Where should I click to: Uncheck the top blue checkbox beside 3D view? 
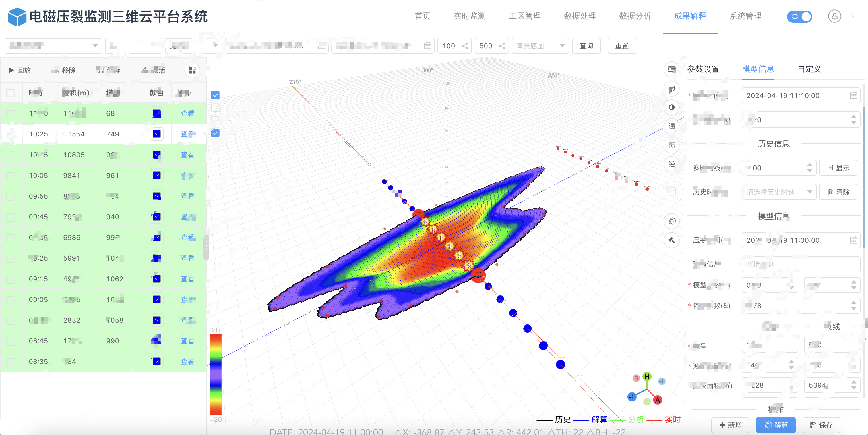(215, 95)
